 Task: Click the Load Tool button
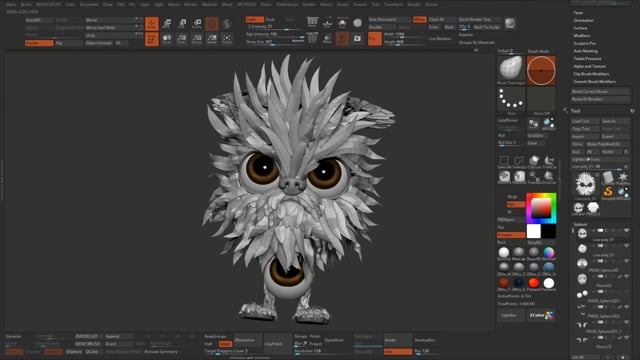[x=585, y=121]
